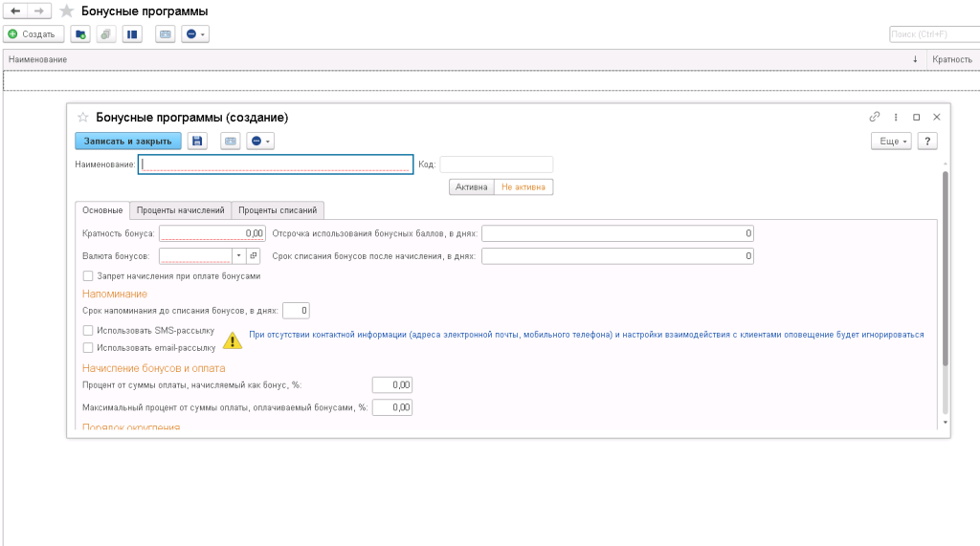The height and width of the screenshot is (546, 980).
Task: Check 'Использовать SMS-рассылку' option
Action: point(88,330)
